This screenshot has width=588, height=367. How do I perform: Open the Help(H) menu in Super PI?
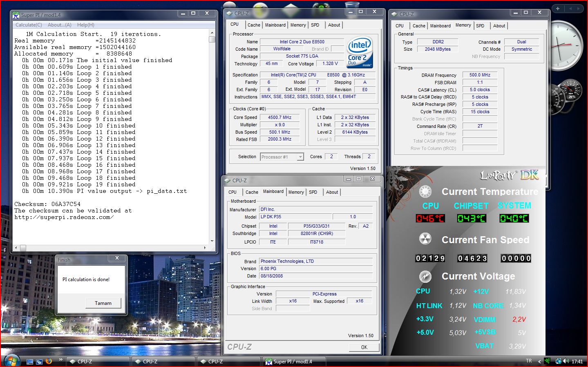pyautogui.click(x=86, y=25)
